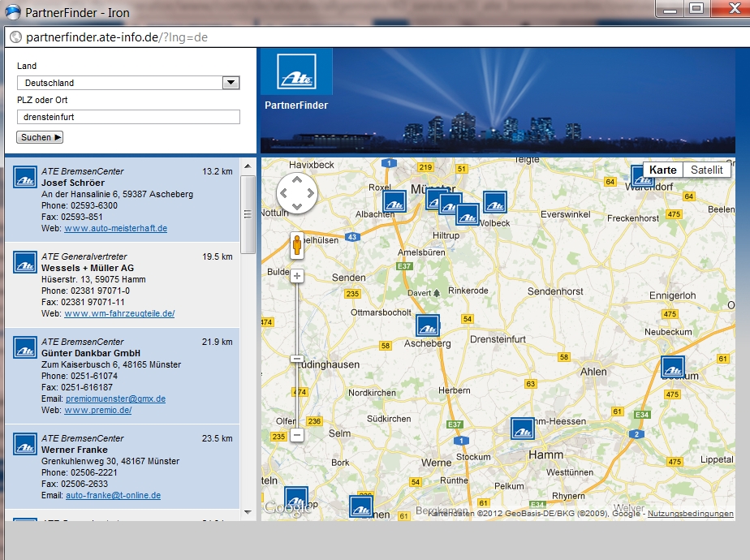Select ATE marker north of Hamm

[x=523, y=429]
